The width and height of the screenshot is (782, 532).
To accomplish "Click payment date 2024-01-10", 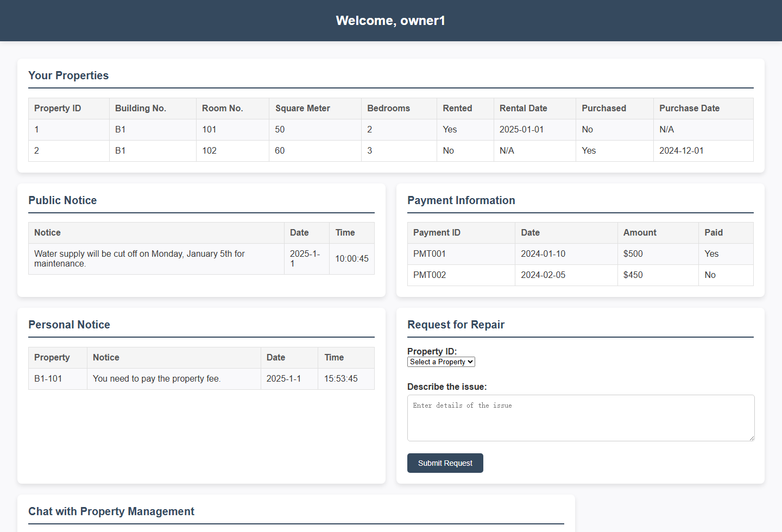I will pyautogui.click(x=566, y=254).
